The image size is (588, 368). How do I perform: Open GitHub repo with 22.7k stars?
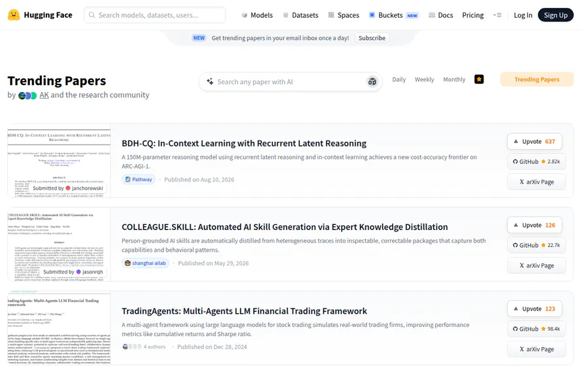536,245
